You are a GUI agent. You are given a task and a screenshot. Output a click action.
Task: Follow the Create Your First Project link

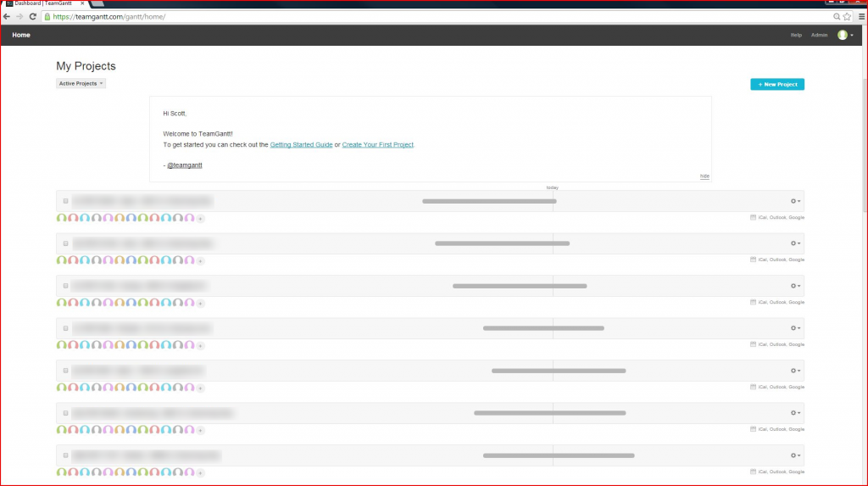pyautogui.click(x=377, y=145)
